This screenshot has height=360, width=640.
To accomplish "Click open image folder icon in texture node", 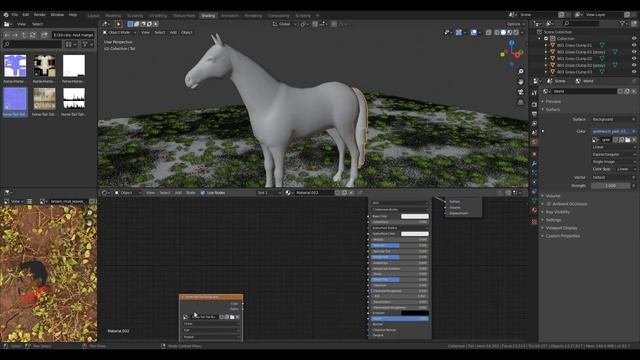I will [232, 317].
